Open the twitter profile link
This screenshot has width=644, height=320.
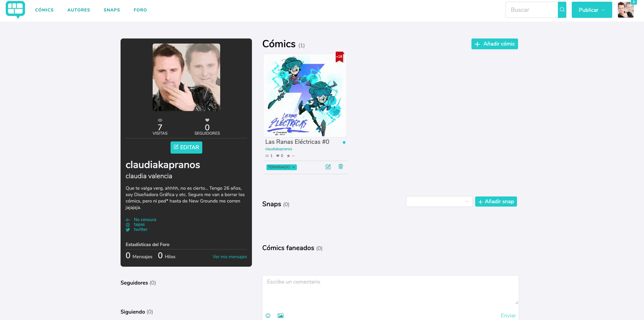point(140,230)
